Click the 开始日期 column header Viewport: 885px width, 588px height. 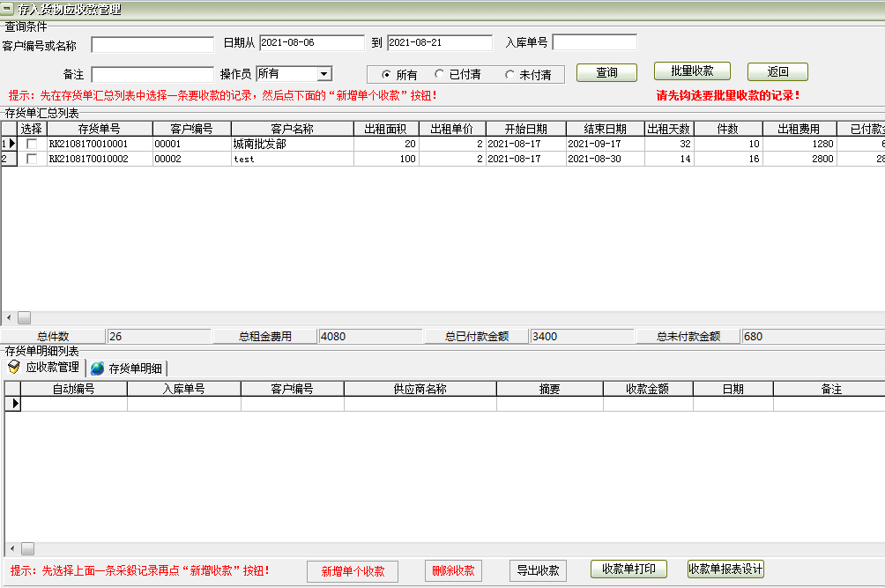[x=525, y=129]
